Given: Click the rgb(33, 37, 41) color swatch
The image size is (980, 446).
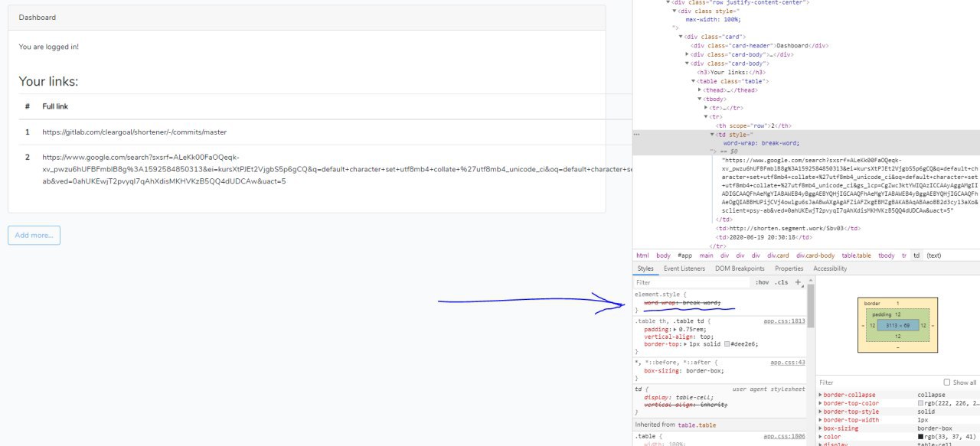Looking at the screenshot, I should coord(921,437).
